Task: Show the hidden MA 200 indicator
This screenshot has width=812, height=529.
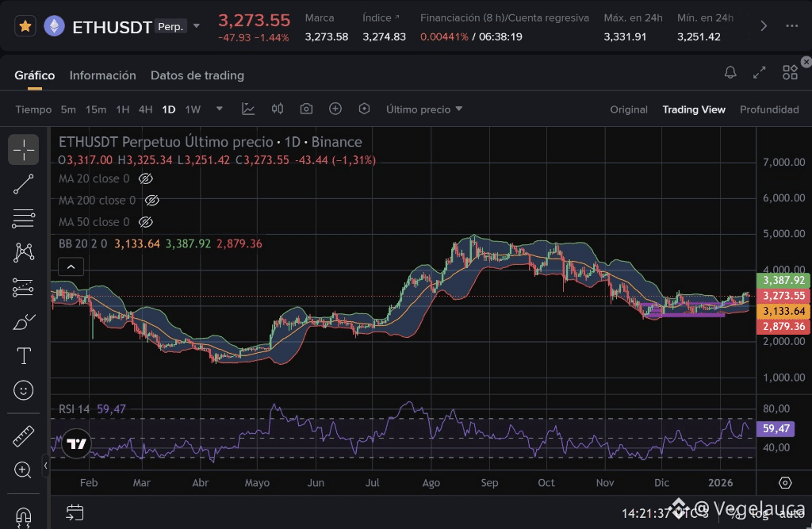Action: 152,201
